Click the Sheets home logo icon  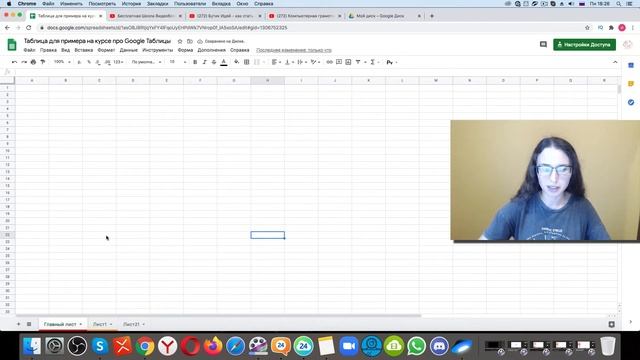click(x=12, y=44)
